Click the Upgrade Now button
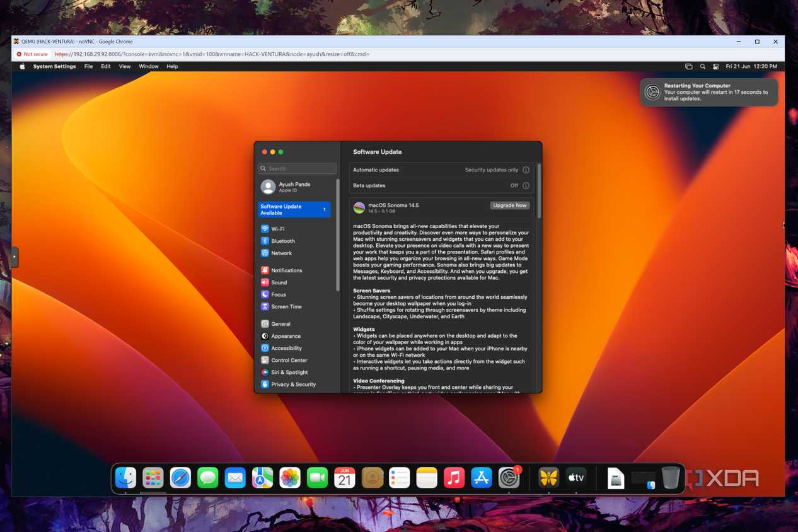Screen dimensions: 798x532 (509, 205)
